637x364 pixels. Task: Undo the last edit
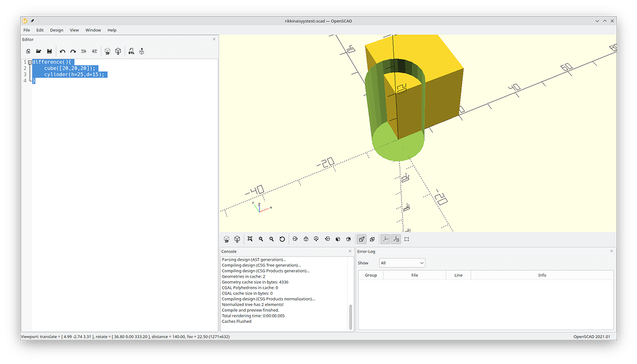pyautogui.click(x=62, y=51)
